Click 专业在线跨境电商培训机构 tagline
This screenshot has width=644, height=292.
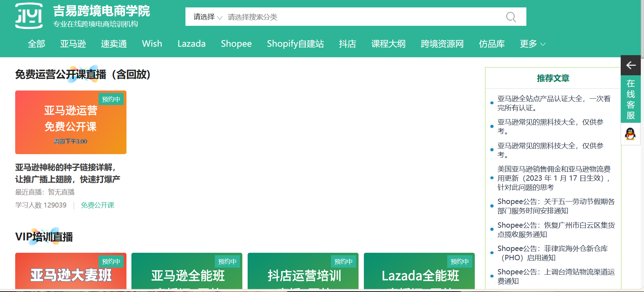[x=95, y=24]
